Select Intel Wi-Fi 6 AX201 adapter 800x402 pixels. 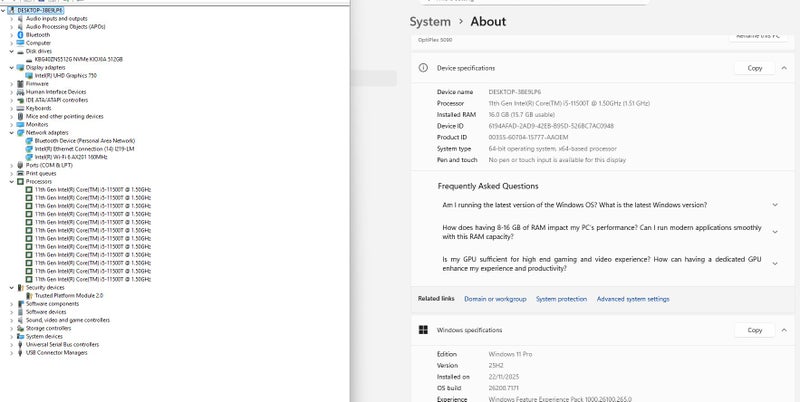(70, 157)
